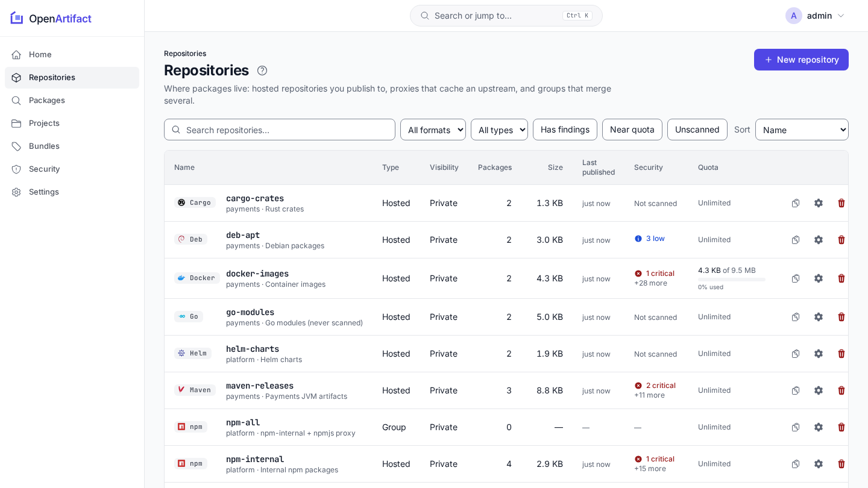Open Security in sidebar
The height and width of the screenshot is (488, 868).
tap(72, 169)
